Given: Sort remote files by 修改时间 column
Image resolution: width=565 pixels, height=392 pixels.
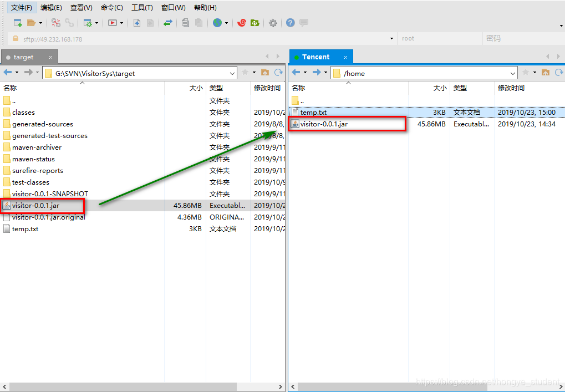Looking at the screenshot, I should 529,88.
